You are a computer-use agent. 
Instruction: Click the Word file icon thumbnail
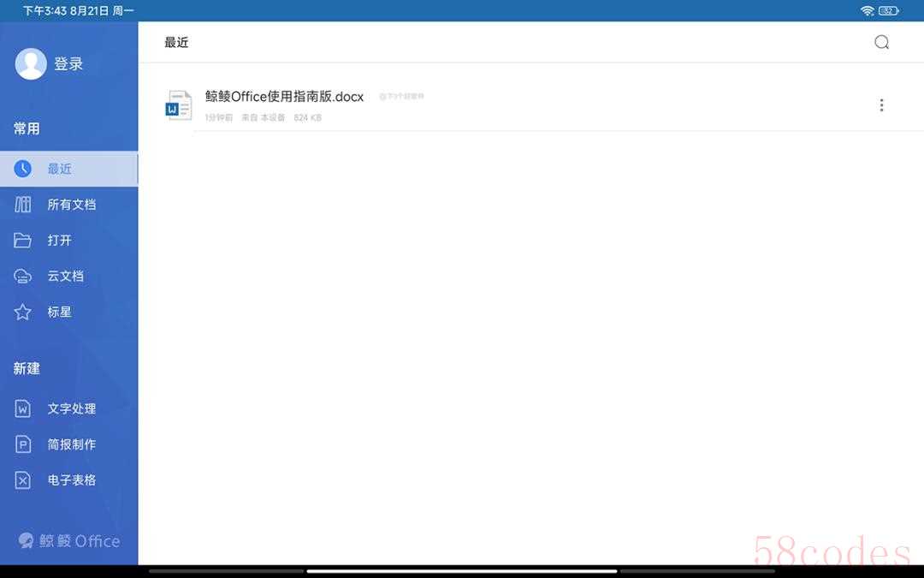click(x=179, y=105)
